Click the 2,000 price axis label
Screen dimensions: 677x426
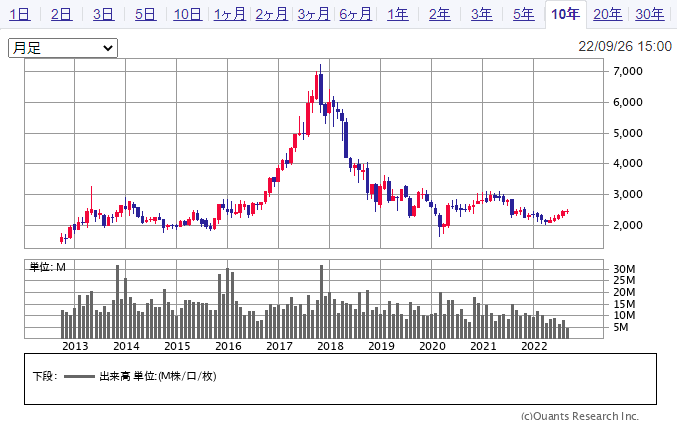(628, 225)
